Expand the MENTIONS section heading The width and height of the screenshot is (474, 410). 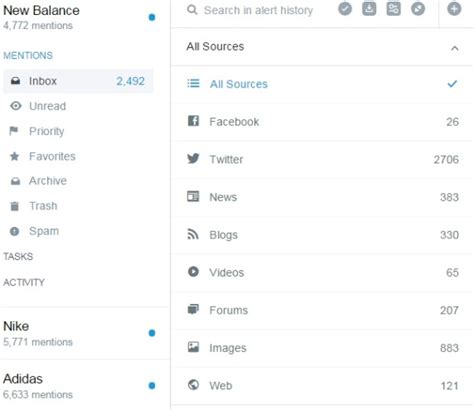28,55
